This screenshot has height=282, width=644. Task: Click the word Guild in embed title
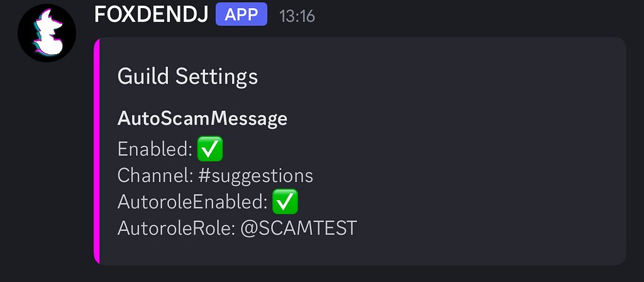click(143, 76)
